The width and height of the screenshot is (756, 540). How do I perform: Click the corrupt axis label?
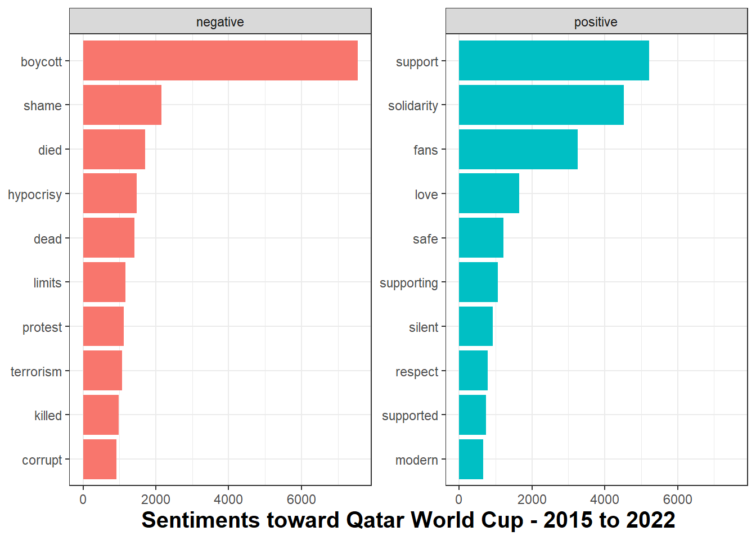tap(42, 460)
